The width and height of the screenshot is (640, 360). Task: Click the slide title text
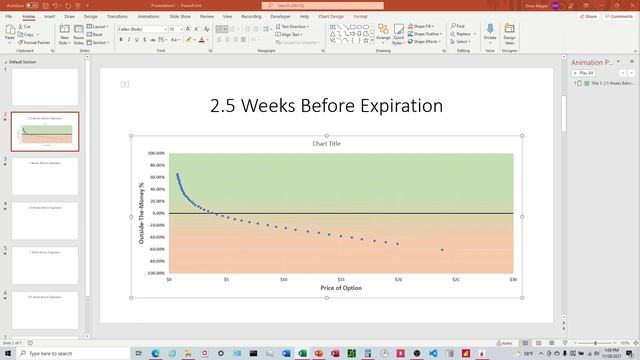tap(327, 106)
